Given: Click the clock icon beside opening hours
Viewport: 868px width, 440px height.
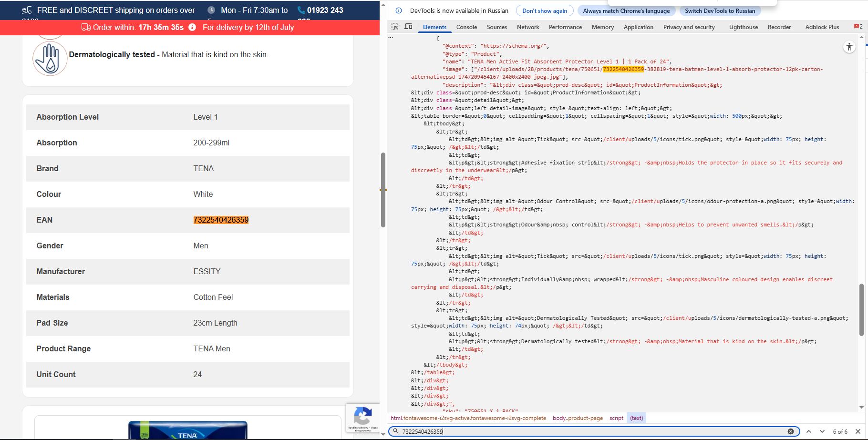Looking at the screenshot, I should (x=211, y=10).
